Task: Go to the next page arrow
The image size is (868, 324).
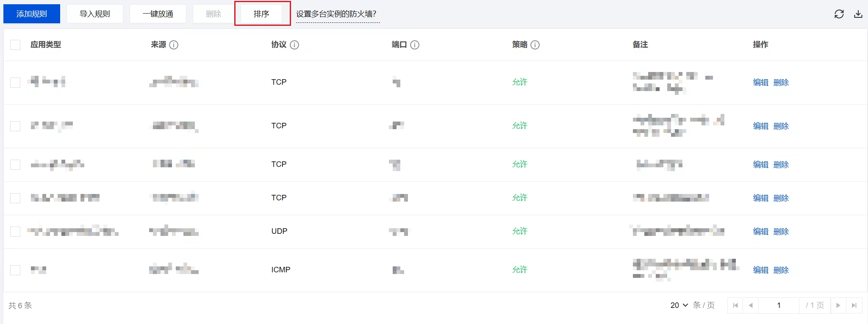Action: [x=838, y=305]
